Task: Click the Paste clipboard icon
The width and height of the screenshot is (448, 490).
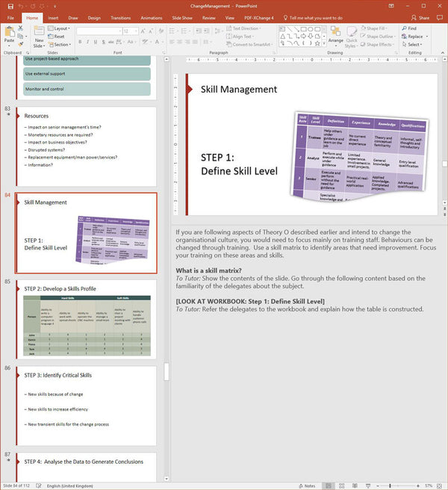Action: click(x=10, y=31)
